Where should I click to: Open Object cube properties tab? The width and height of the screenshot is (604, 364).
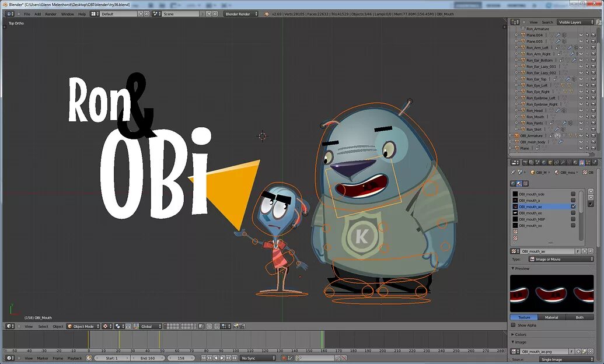pyautogui.click(x=550, y=163)
